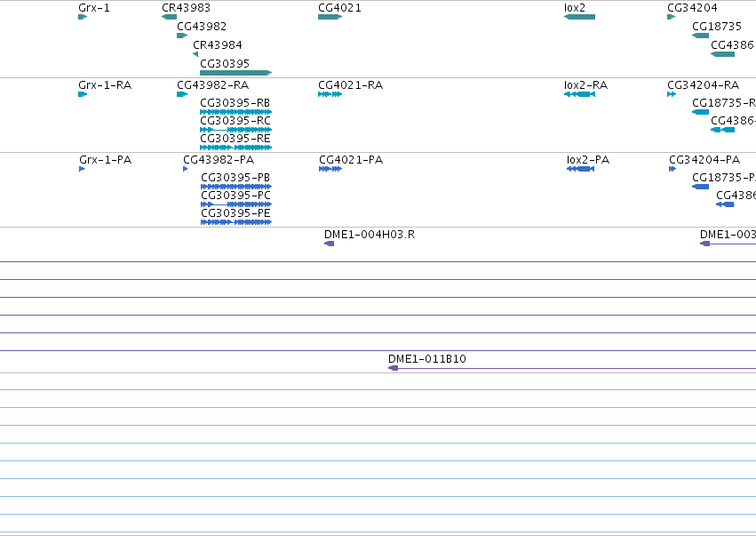The image size is (756, 536).
Task: Select the Grx-1 gene glyph
Action: click(83, 17)
